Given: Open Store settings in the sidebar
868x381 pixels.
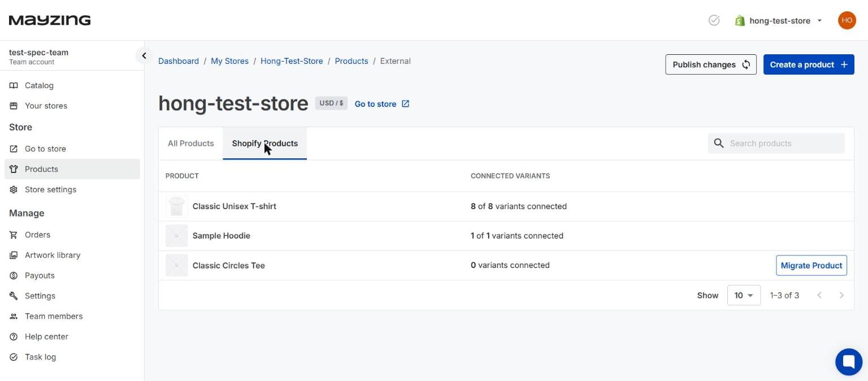Looking at the screenshot, I should click(x=72, y=189).
